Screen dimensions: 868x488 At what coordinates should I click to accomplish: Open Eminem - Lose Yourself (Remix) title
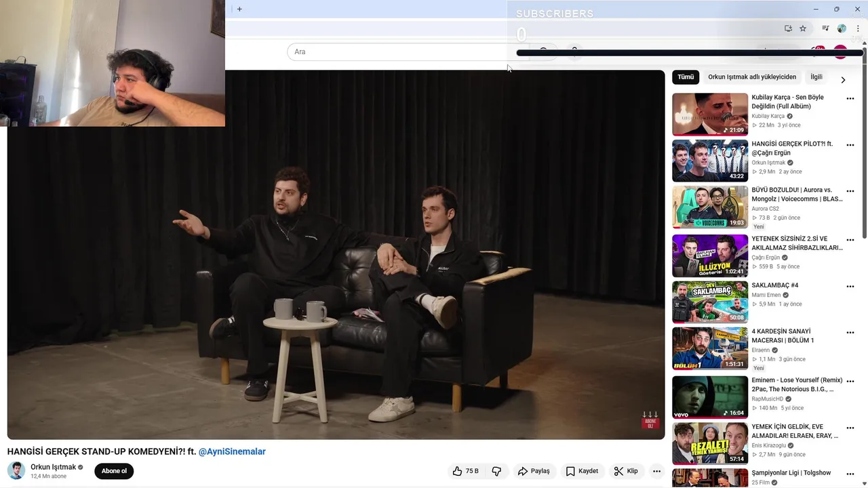[x=797, y=385]
